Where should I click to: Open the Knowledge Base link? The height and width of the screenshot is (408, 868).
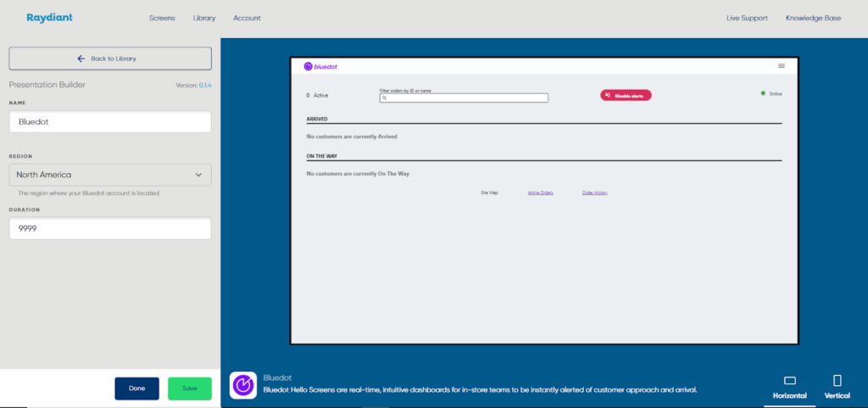(813, 18)
